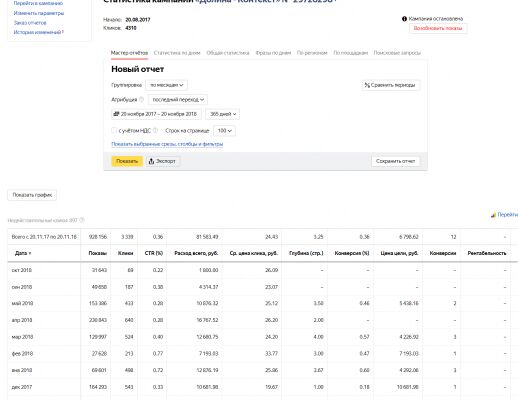518x400 pixels.
Task: Click the 'Рентабельность' column header
Action: [487, 253]
